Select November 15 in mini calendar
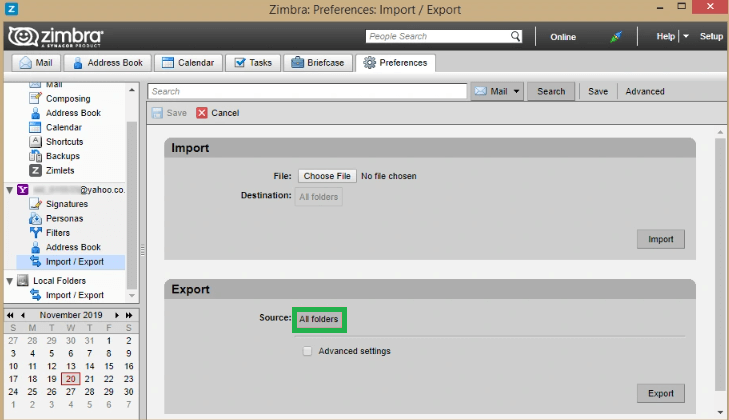 pos(109,367)
